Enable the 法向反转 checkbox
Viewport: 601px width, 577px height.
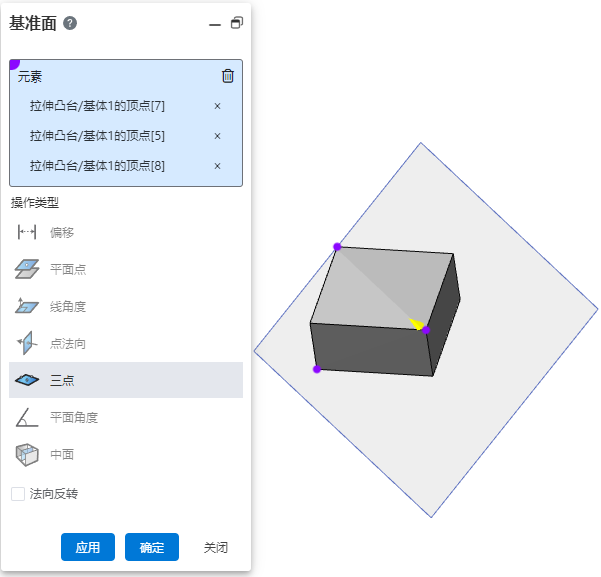18,494
